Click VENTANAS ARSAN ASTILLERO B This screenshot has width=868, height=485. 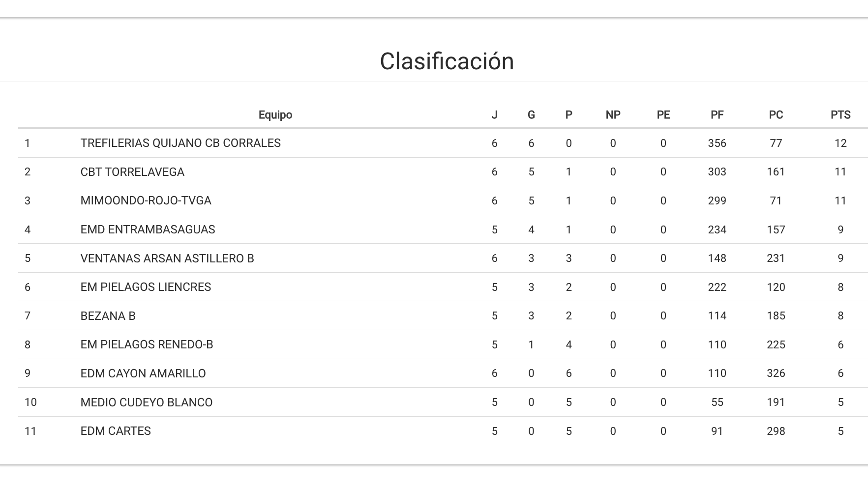tap(167, 258)
